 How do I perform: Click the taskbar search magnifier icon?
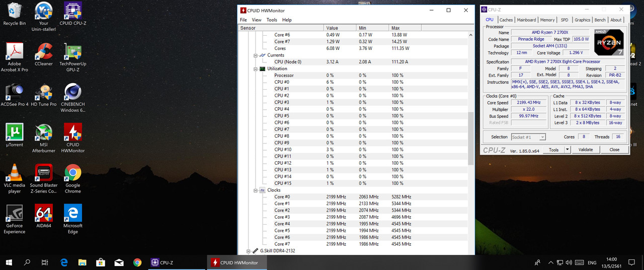tap(28, 262)
